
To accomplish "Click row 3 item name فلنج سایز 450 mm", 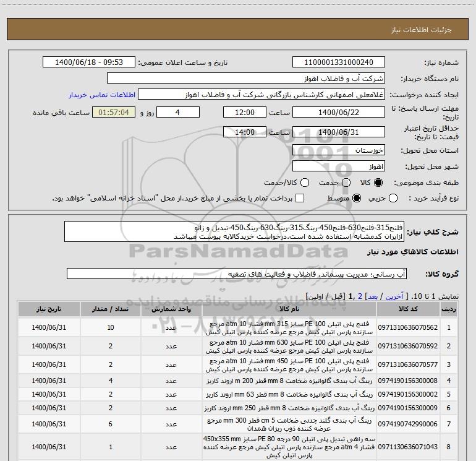I will coord(289,365).
